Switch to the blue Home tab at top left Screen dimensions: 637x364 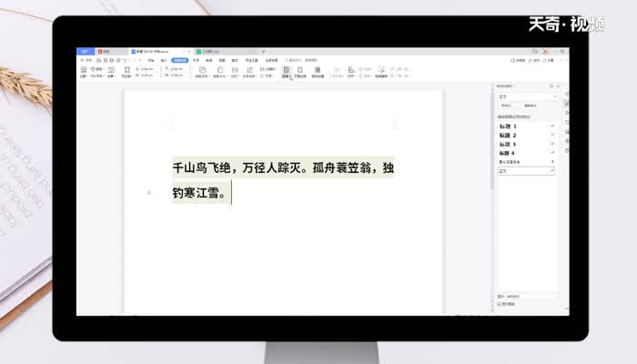[86, 52]
